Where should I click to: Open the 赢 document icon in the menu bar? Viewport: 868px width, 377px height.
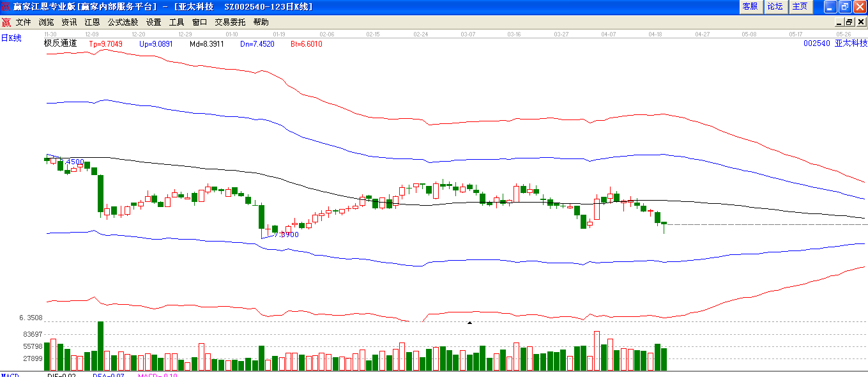6,22
